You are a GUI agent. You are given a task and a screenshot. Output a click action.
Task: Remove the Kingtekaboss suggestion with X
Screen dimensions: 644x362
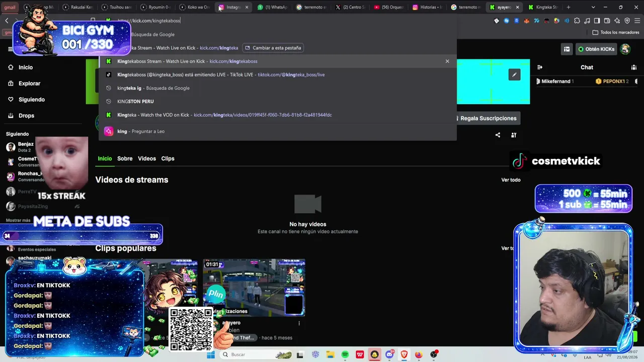[447, 61]
